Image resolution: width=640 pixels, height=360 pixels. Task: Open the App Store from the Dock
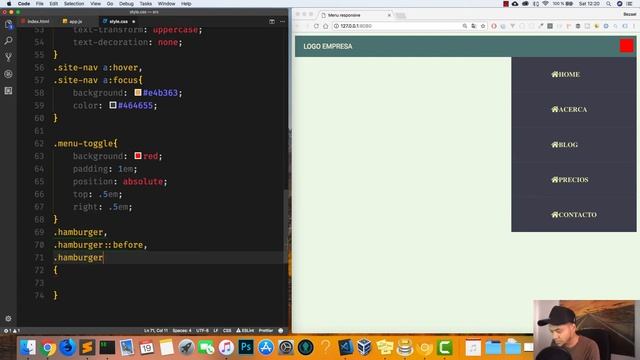pyautogui.click(x=266, y=347)
